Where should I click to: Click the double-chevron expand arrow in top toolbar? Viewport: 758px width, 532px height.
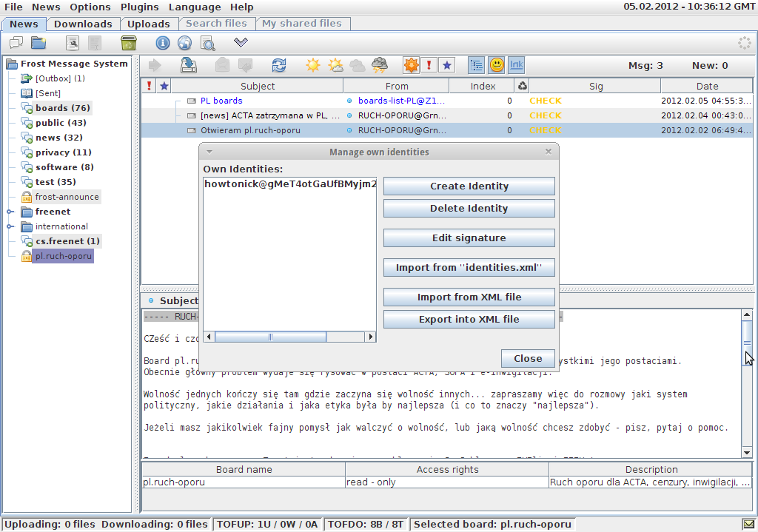(241, 42)
